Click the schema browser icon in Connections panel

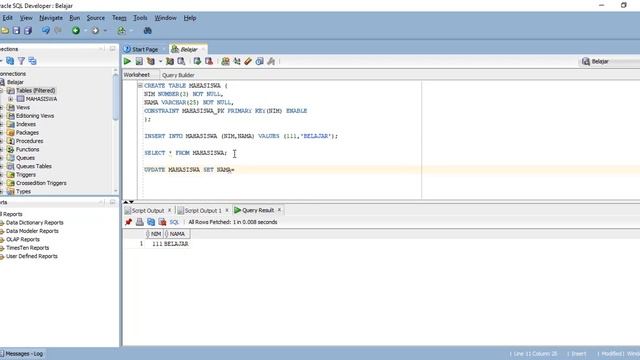[x=33, y=61]
